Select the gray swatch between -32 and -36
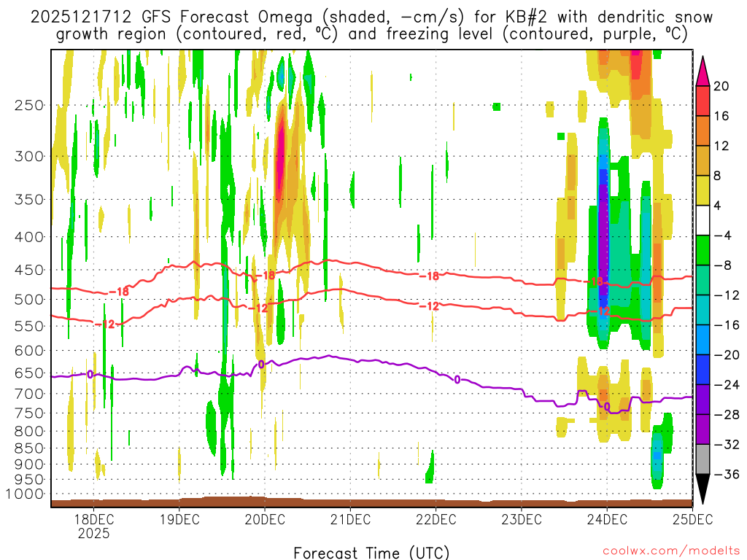747x560 pixels. click(x=703, y=459)
